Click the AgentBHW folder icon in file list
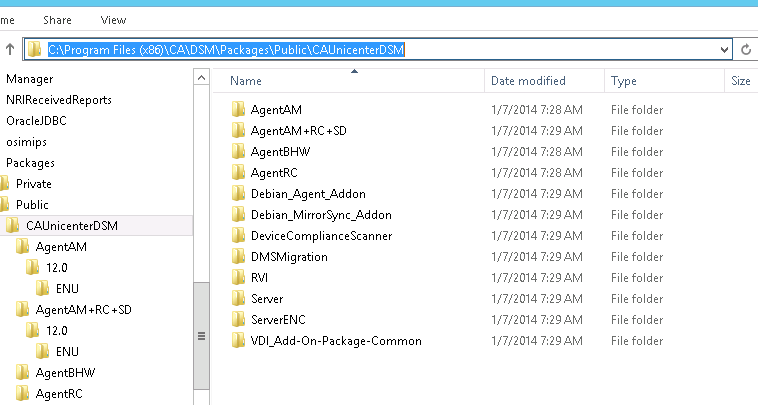Image resolution: width=758 pixels, height=405 pixels. tap(238, 151)
